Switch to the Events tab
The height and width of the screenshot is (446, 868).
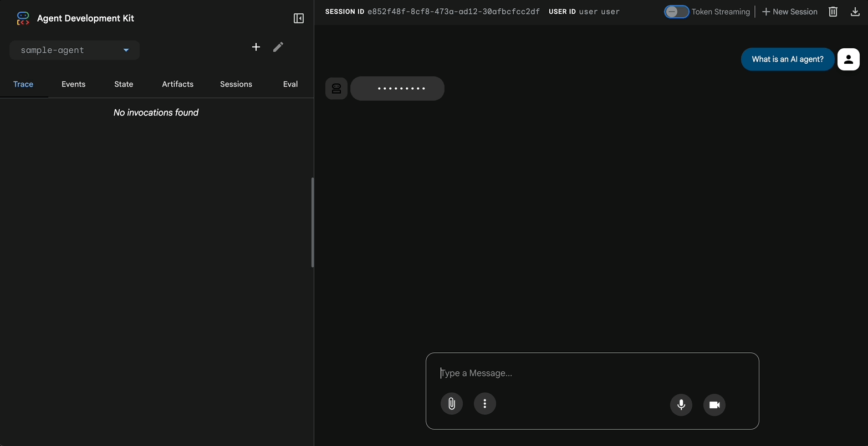(x=73, y=84)
